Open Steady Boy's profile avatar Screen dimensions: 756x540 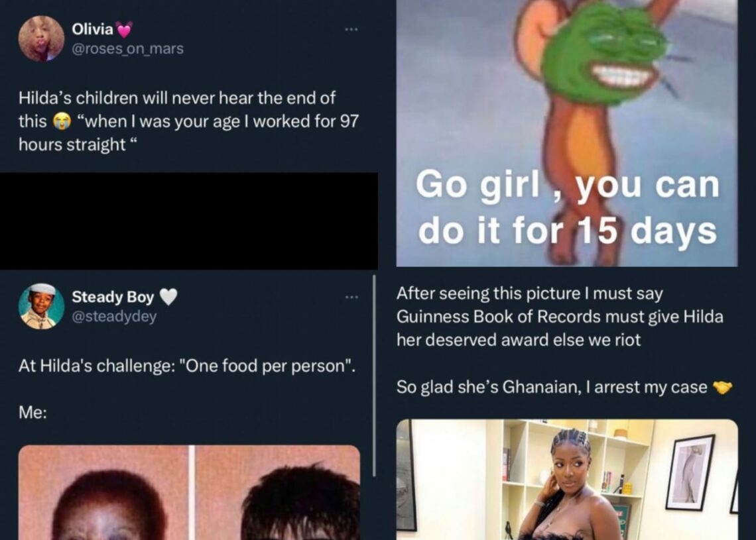41,306
